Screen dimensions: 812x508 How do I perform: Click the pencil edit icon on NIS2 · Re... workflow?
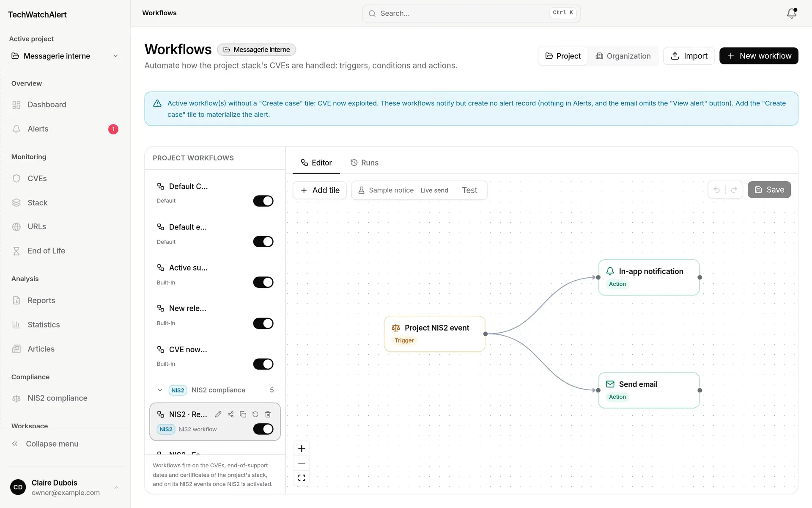218,414
